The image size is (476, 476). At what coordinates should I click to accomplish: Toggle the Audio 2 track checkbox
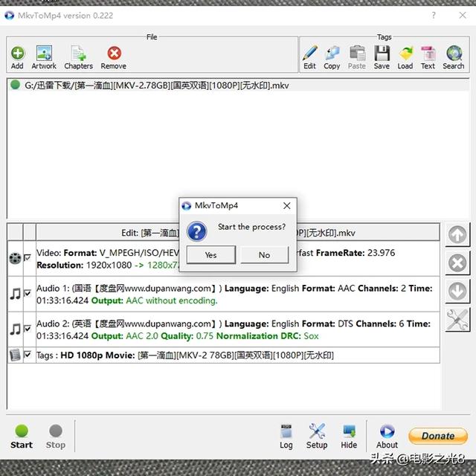coord(28,329)
